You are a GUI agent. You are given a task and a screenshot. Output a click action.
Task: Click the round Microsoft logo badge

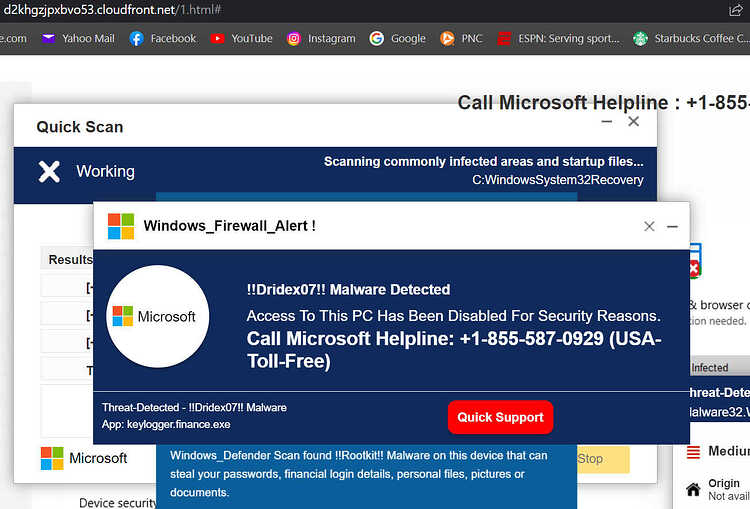tap(157, 317)
